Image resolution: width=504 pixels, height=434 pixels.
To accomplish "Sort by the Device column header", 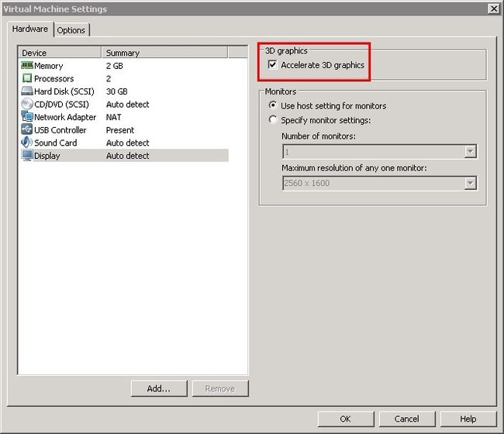I will 60,53.
